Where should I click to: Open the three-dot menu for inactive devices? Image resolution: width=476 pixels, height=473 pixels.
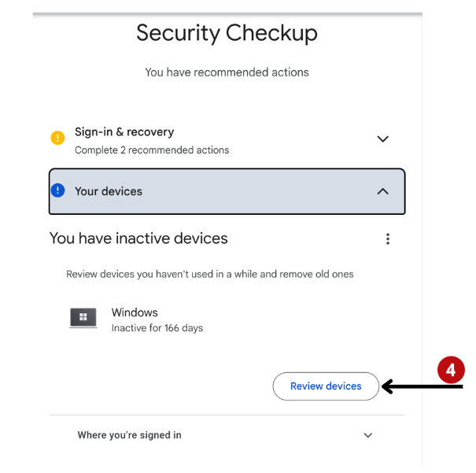click(x=387, y=238)
